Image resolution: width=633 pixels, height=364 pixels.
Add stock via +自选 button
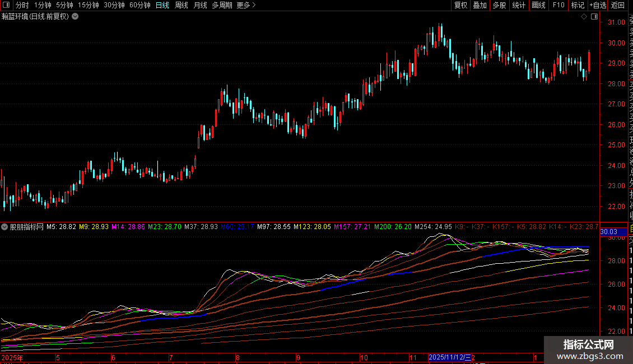point(598,5)
